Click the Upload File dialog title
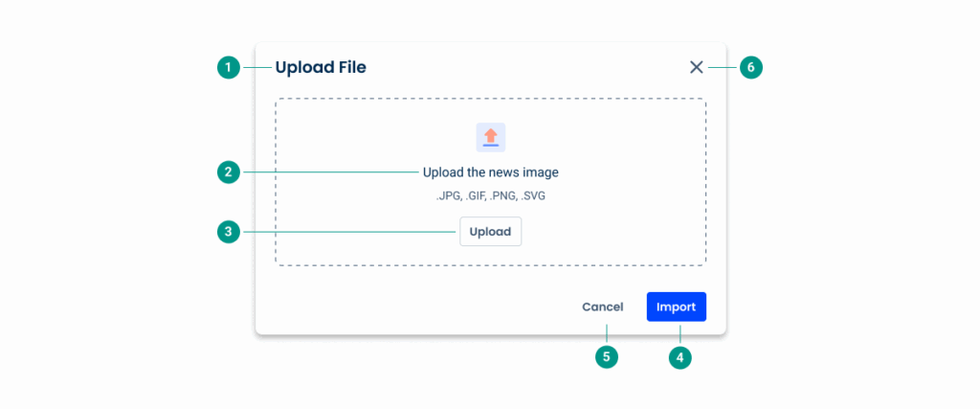The width and height of the screenshot is (980, 409). coord(321,67)
